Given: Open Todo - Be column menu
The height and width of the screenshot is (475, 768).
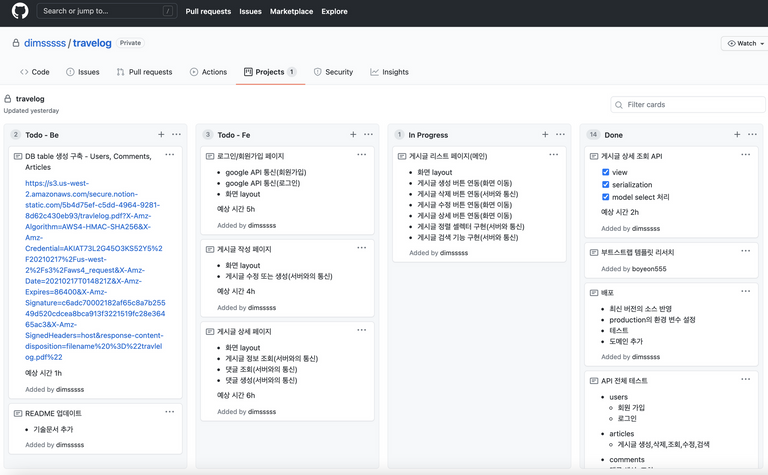Looking at the screenshot, I should point(176,134).
